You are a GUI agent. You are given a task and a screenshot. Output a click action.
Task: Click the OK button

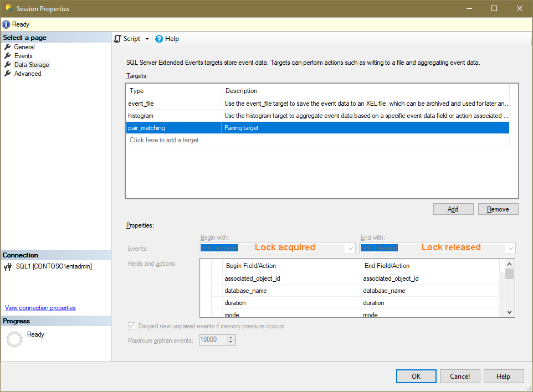coord(416,376)
